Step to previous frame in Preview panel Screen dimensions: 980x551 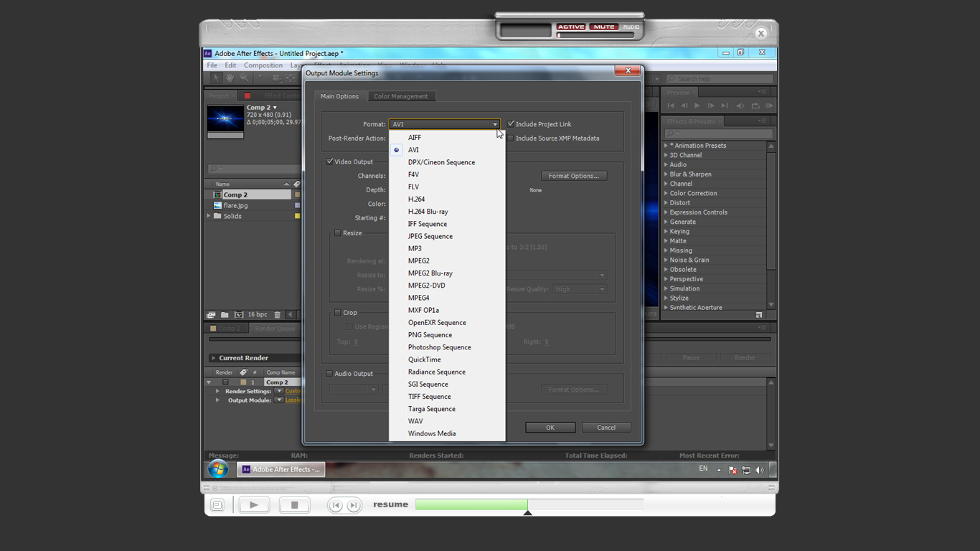click(x=684, y=105)
